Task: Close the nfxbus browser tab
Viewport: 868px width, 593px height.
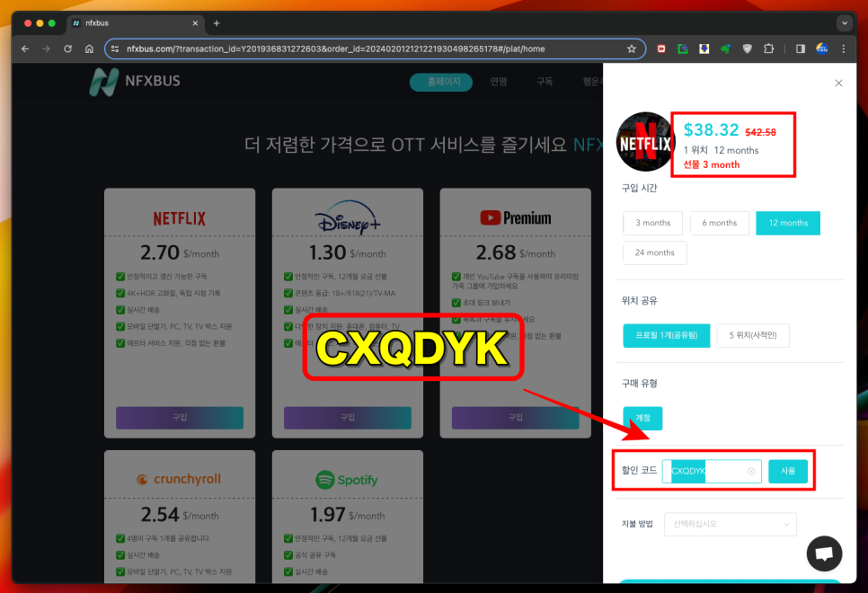Action: tap(195, 23)
